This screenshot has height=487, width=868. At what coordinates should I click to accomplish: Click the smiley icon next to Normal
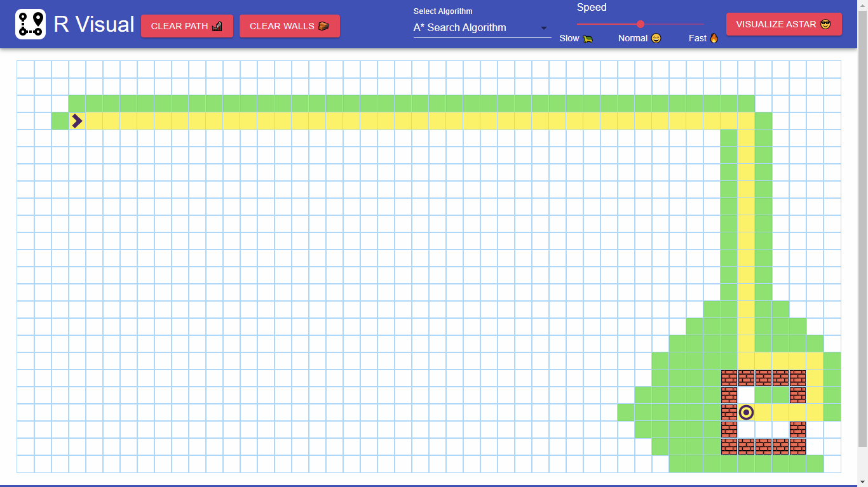point(655,38)
